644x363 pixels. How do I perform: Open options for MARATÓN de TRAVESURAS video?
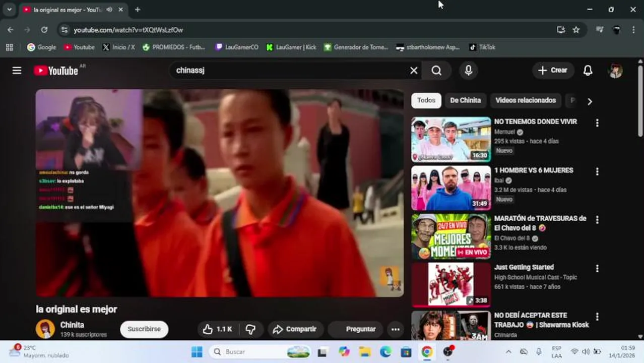pos(597,220)
